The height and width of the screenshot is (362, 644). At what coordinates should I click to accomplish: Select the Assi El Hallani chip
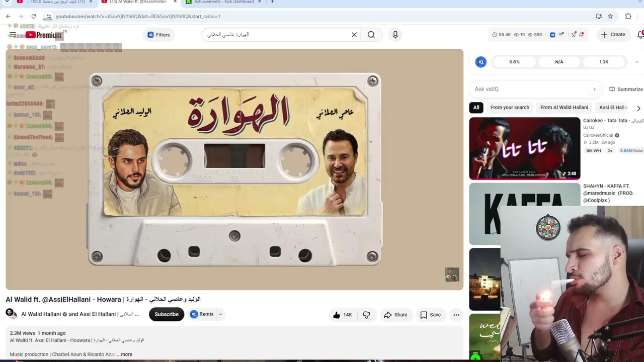(613, 108)
